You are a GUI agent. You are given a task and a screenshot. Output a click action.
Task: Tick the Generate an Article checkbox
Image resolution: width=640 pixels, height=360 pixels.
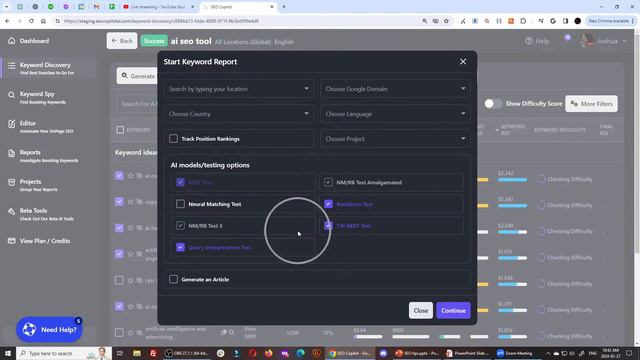pyautogui.click(x=173, y=280)
